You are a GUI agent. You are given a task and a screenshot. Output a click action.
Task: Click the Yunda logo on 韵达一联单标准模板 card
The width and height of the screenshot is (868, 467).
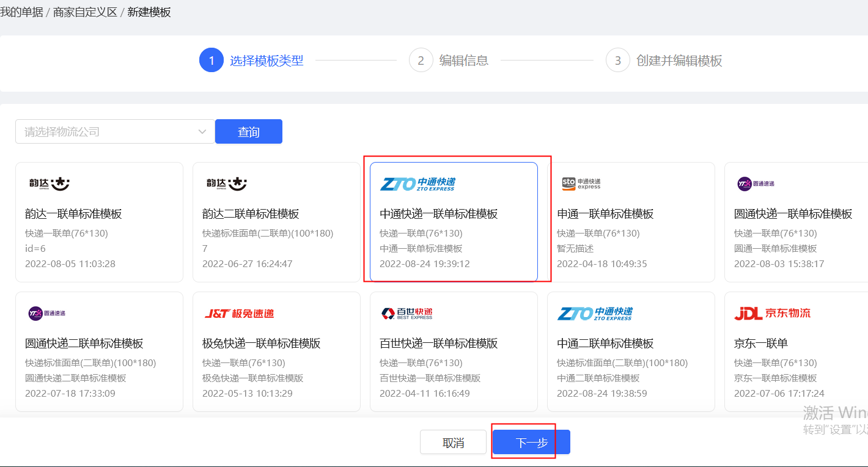50,183
